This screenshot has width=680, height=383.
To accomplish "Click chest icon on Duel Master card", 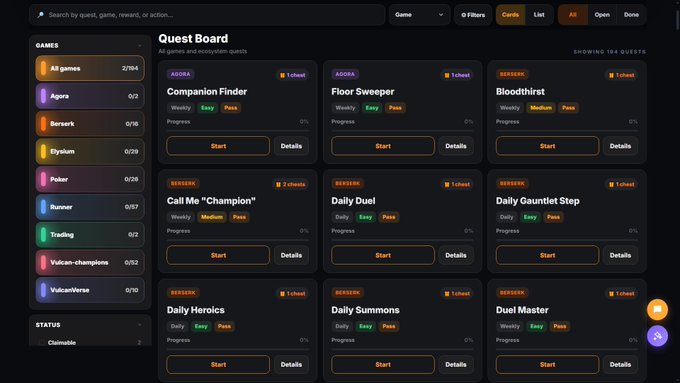I will [x=611, y=294].
